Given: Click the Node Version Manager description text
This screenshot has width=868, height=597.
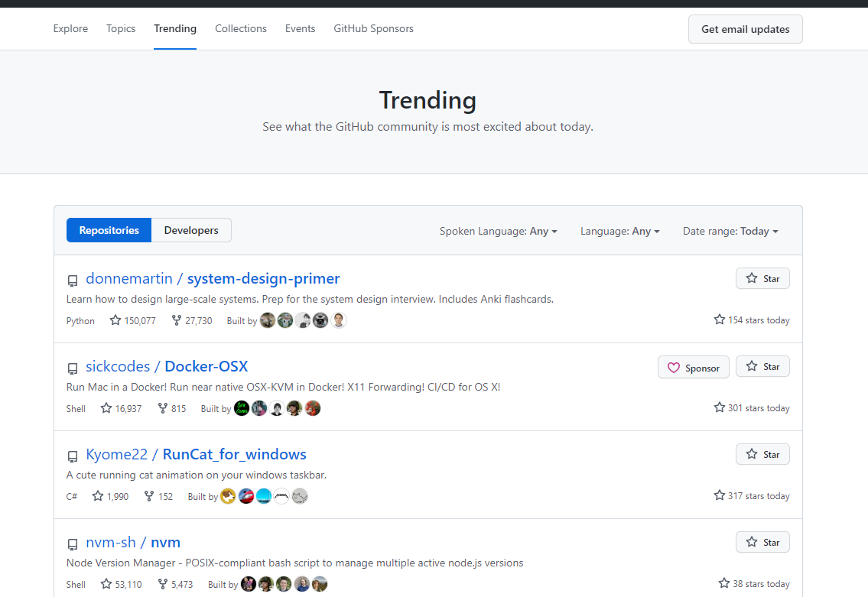Looking at the screenshot, I should coord(294,563).
